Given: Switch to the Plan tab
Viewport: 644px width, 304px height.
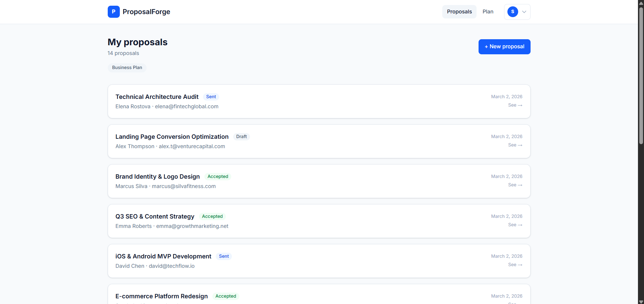Looking at the screenshot, I should click(x=488, y=11).
